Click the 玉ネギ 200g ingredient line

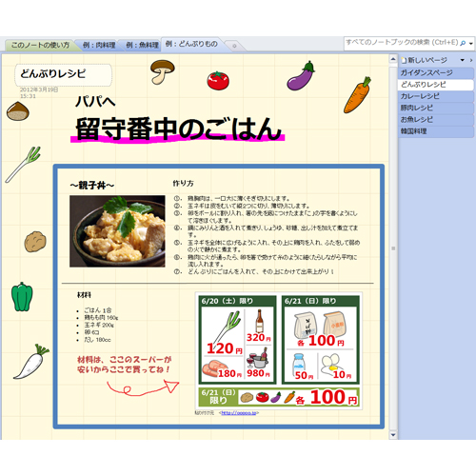pyautogui.click(x=99, y=325)
